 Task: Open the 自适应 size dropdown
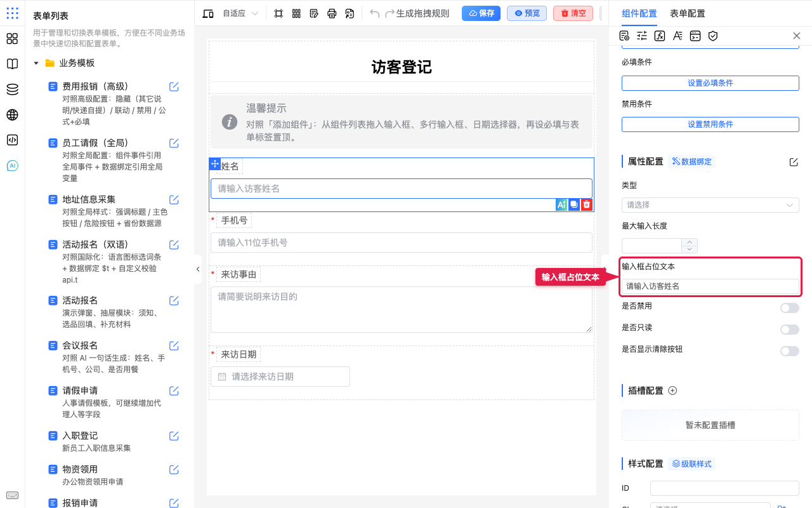pos(240,13)
